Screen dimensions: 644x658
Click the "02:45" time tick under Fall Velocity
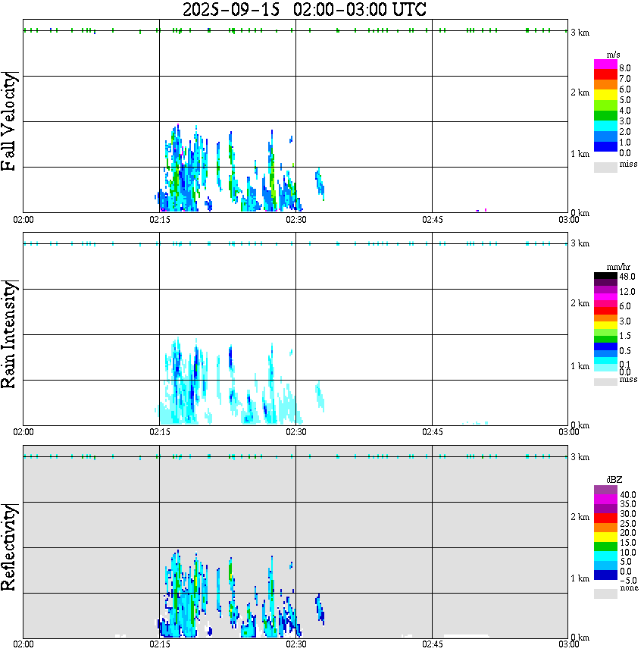[x=432, y=220]
